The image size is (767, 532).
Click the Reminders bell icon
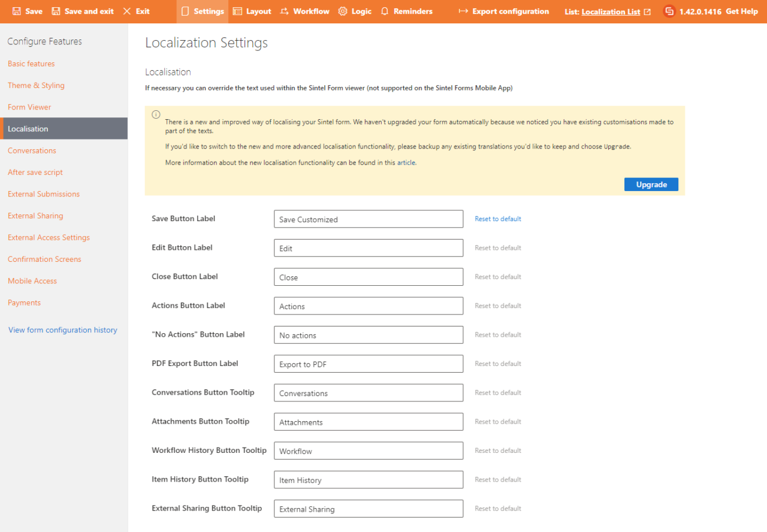coord(383,11)
